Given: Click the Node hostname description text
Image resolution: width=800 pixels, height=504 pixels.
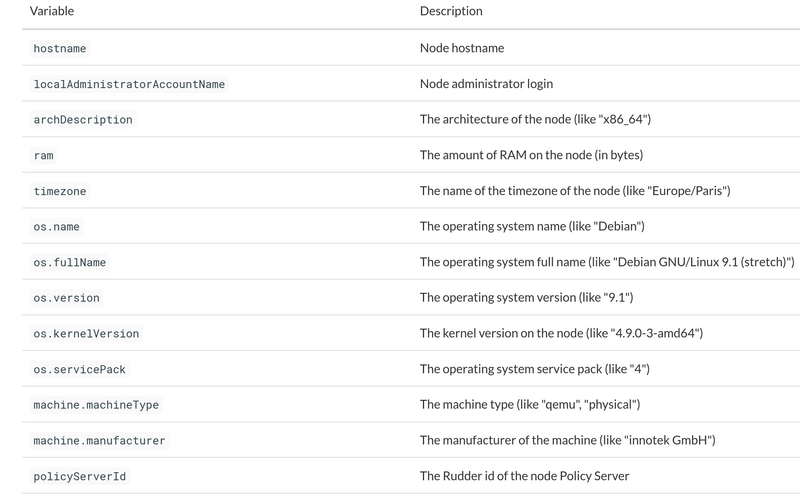Looking at the screenshot, I should click(x=462, y=48).
